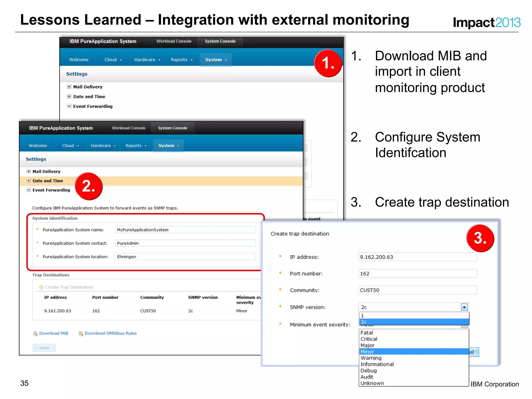The height and width of the screenshot is (399, 532).
Task: Click the Download OMNIbus Rules link
Action: point(111,333)
